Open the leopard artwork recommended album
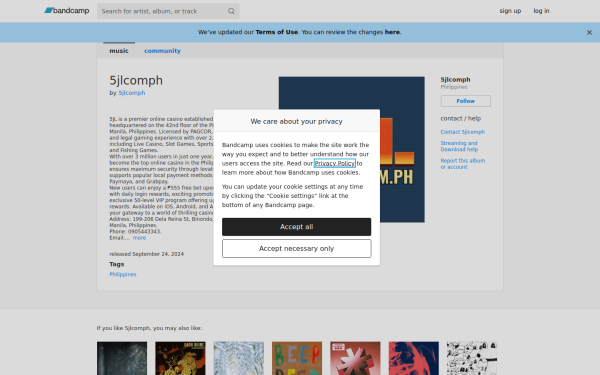 [x=180, y=358]
